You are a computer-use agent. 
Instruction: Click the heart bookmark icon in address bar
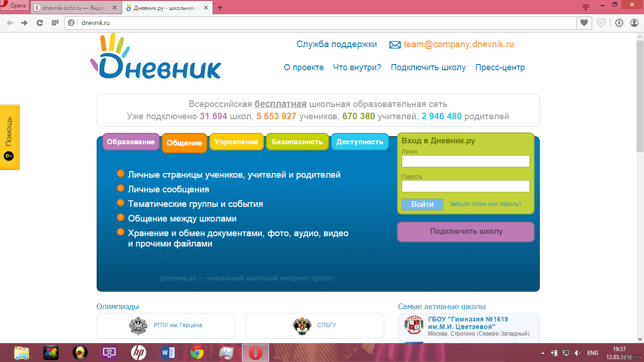coord(584,23)
